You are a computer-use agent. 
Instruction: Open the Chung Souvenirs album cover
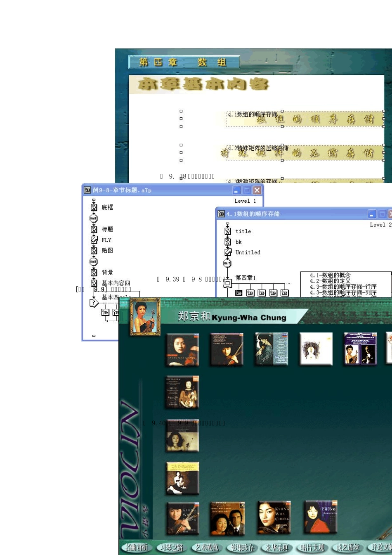point(321,518)
